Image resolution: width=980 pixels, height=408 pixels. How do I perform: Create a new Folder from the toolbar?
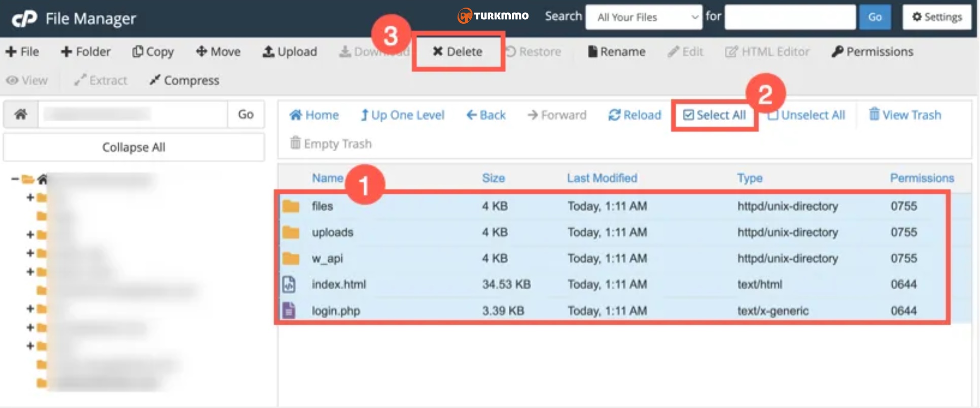click(x=85, y=52)
